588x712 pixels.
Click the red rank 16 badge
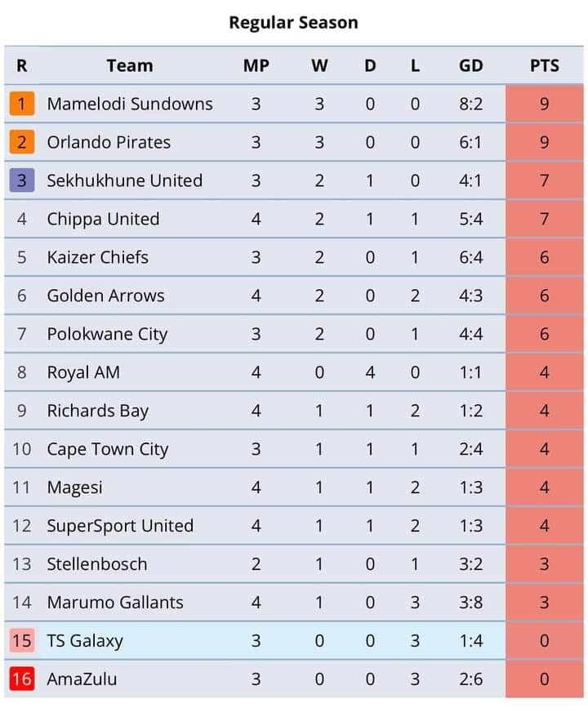(22, 679)
